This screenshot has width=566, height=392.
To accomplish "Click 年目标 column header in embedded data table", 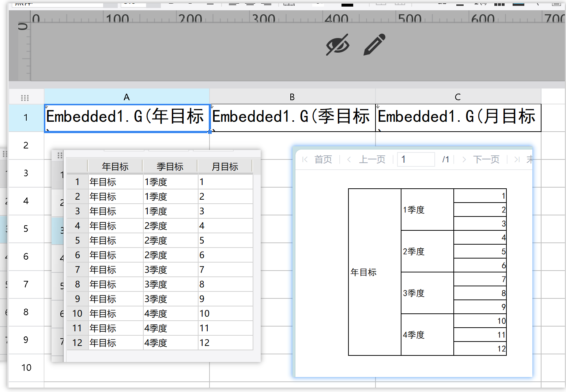I will pos(115,167).
